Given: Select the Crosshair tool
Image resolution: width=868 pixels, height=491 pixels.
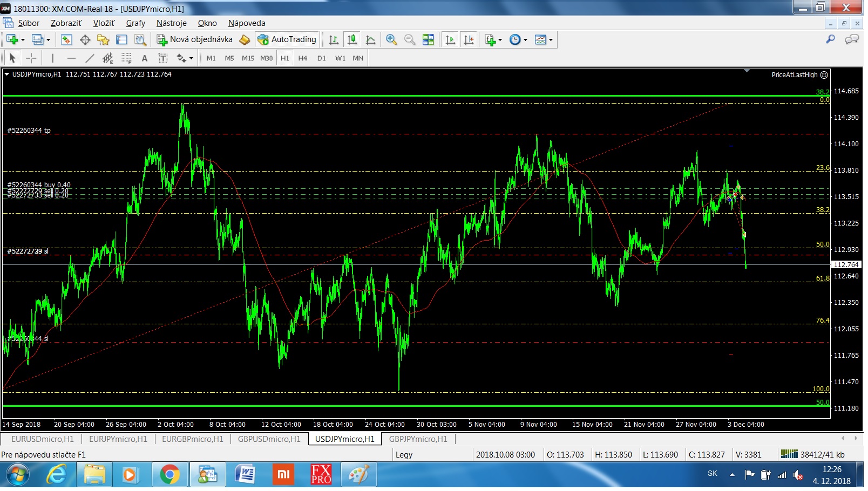Looking at the screenshot, I should pyautogui.click(x=31, y=58).
